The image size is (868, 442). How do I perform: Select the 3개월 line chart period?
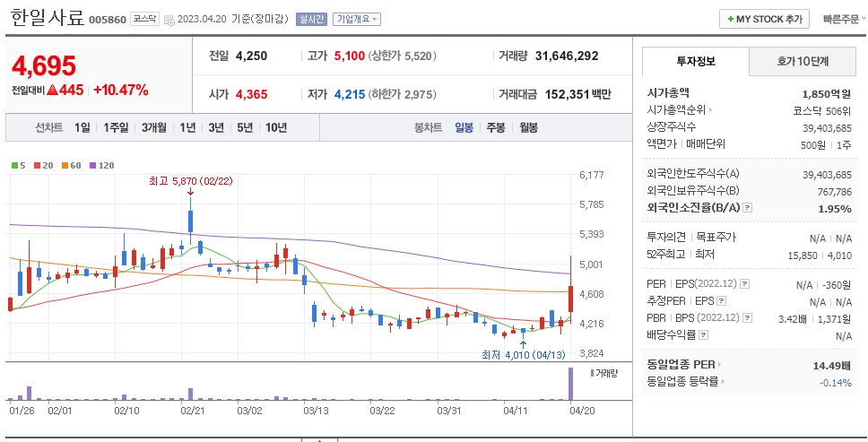tap(153, 128)
